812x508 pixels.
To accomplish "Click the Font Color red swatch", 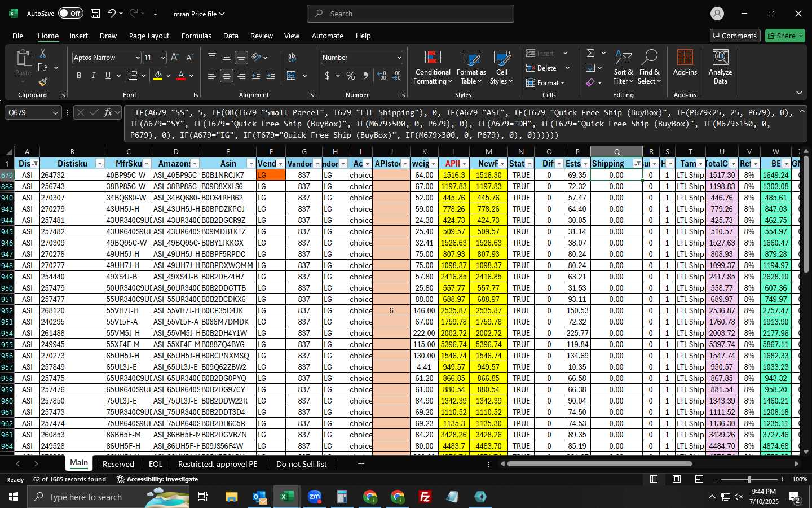I will tap(181, 76).
